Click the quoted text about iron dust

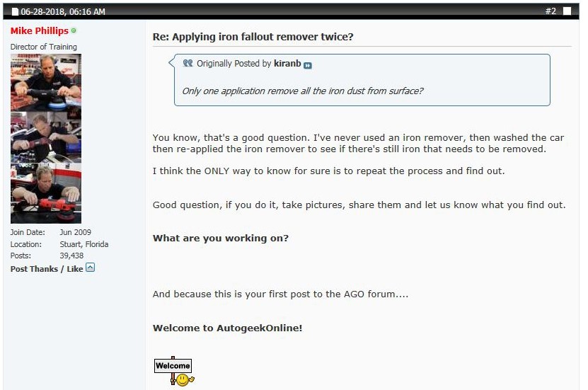pyautogui.click(x=303, y=91)
